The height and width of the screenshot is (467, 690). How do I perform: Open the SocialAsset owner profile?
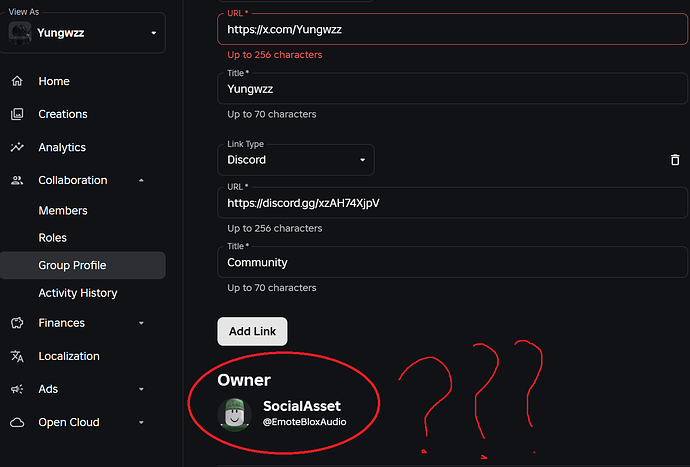pyautogui.click(x=301, y=406)
